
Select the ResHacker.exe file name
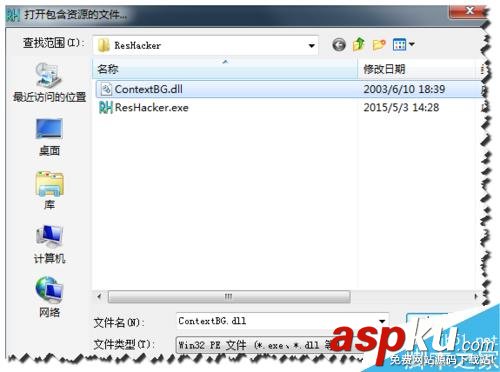tap(152, 107)
